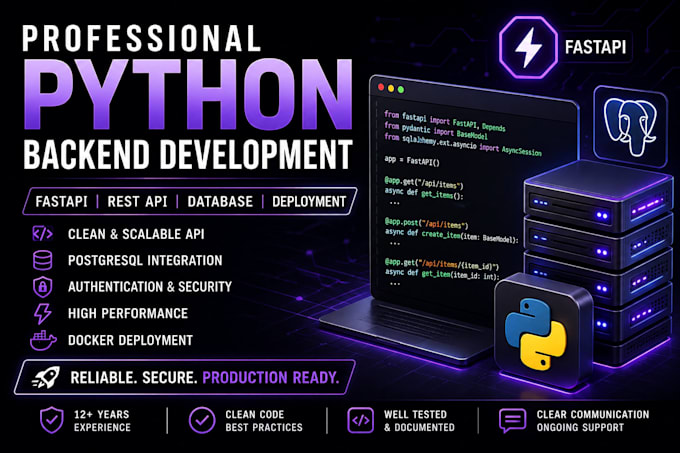Click the FastAPI lightning bolt octagon logo

(528, 47)
